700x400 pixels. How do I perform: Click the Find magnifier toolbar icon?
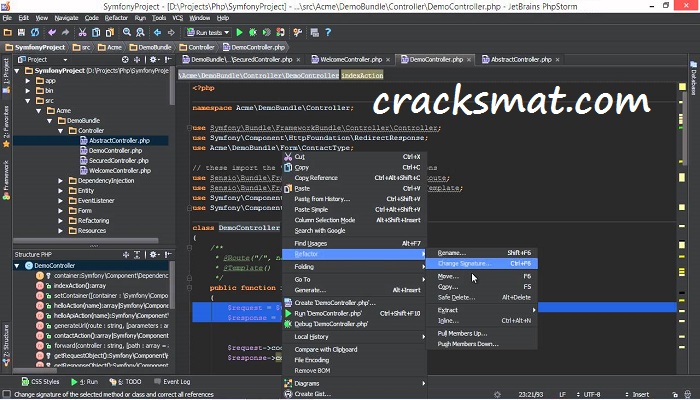pos(127,32)
